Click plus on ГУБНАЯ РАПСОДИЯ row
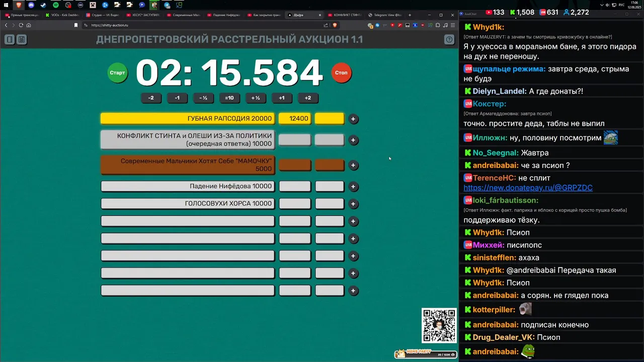Image resolution: width=644 pixels, height=362 pixels. pos(353,119)
